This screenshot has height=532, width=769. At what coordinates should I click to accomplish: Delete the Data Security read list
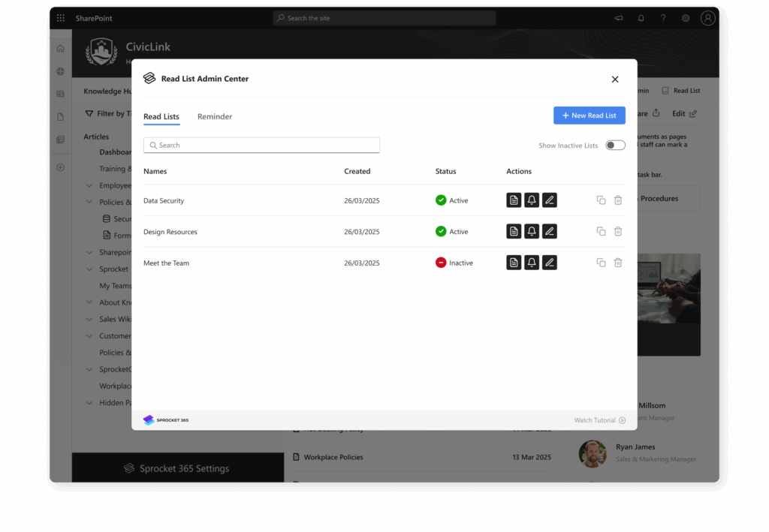[x=618, y=200]
